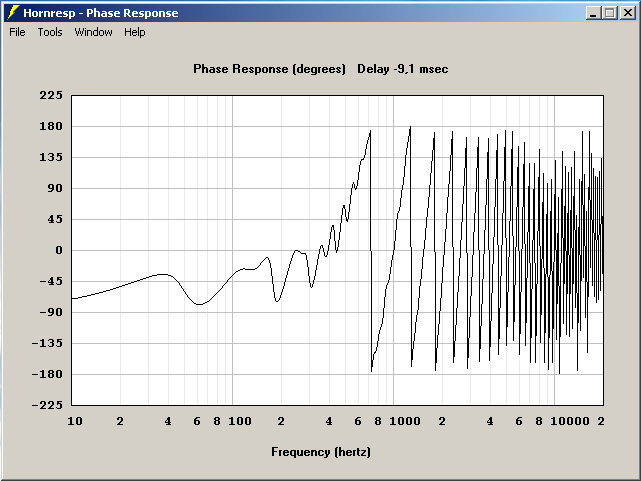The height and width of the screenshot is (481, 641).
Task: Click the 1000 frequency axis label
Action: [405, 421]
